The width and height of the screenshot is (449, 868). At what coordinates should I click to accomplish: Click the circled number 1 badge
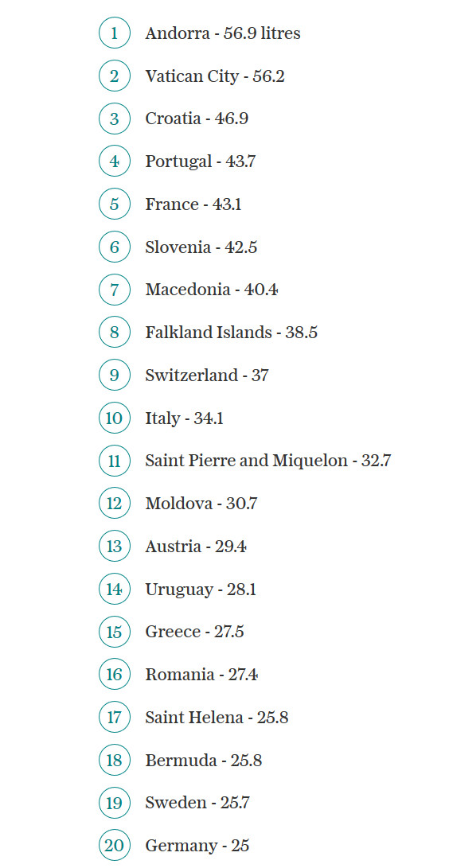(x=115, y=33)
